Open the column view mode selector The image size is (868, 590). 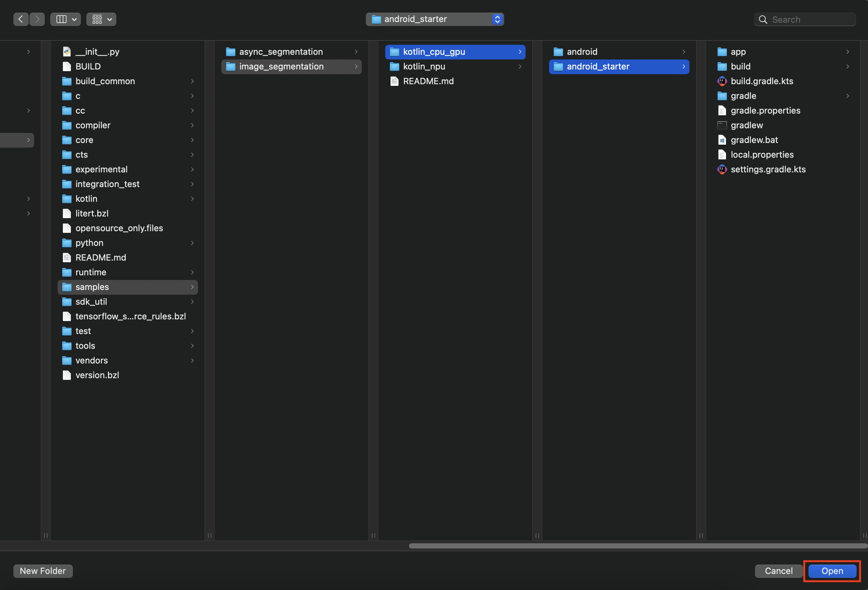tap(66, 19)
